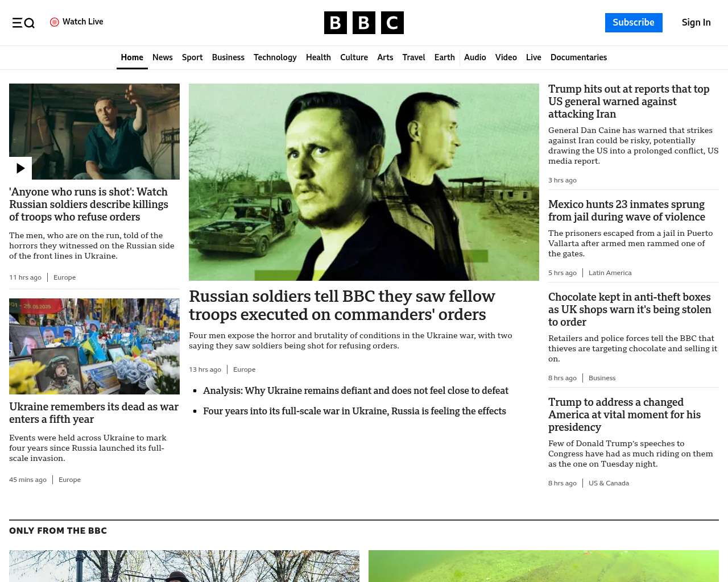This screenshot has width=728, height=582.
Task: Open analysis on Ukraine remaining defiant
Action: coord(355,390)
